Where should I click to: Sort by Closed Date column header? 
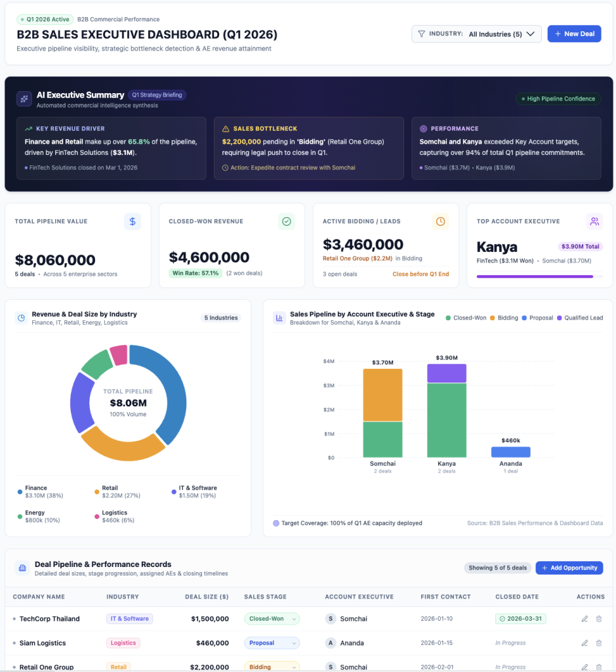tap(517, 597)
